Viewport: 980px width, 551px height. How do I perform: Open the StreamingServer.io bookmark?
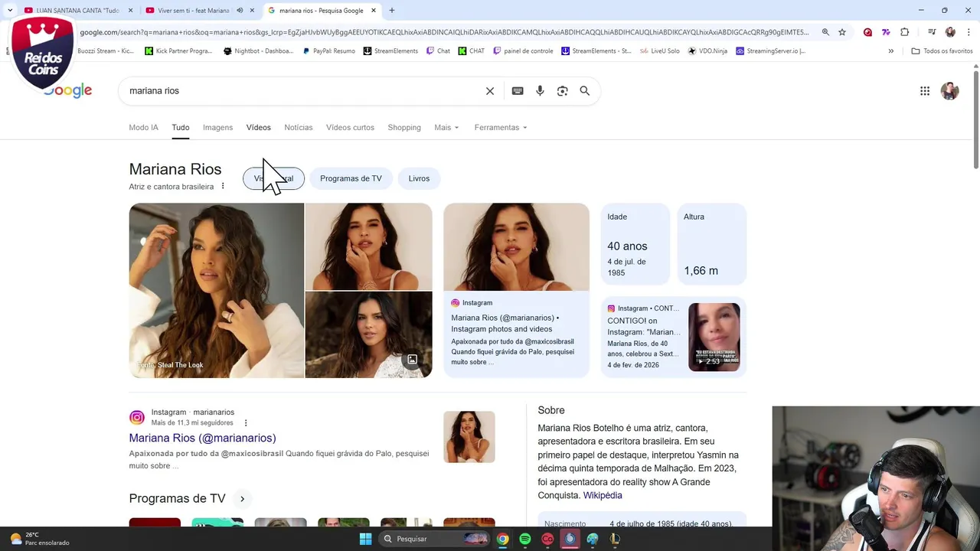[x=770, y=51]
